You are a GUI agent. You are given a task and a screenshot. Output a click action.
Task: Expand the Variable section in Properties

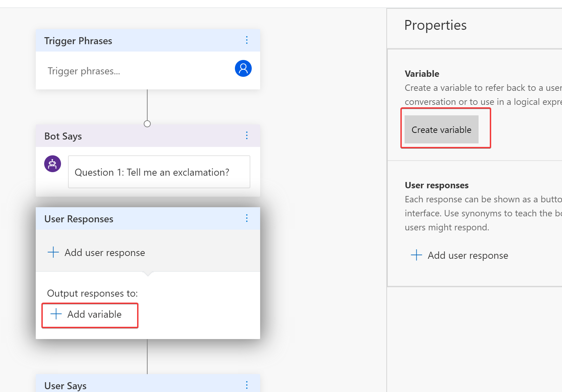[x=422, y=74]
